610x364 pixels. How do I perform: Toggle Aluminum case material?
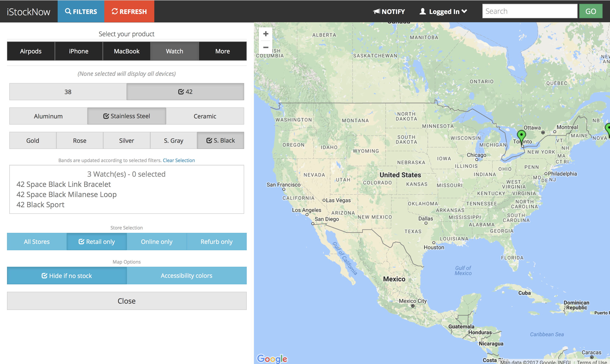(48, 116)
